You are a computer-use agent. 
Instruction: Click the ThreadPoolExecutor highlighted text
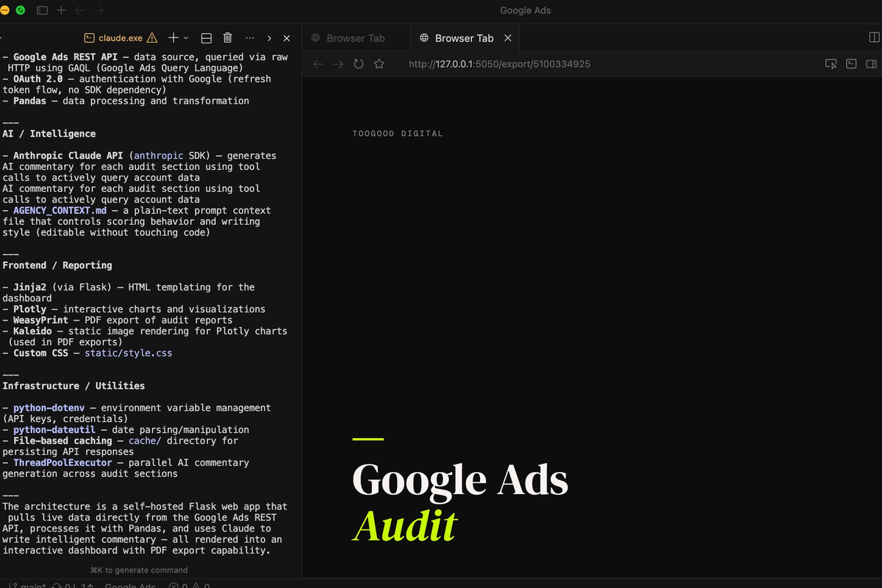click(62, 463)
